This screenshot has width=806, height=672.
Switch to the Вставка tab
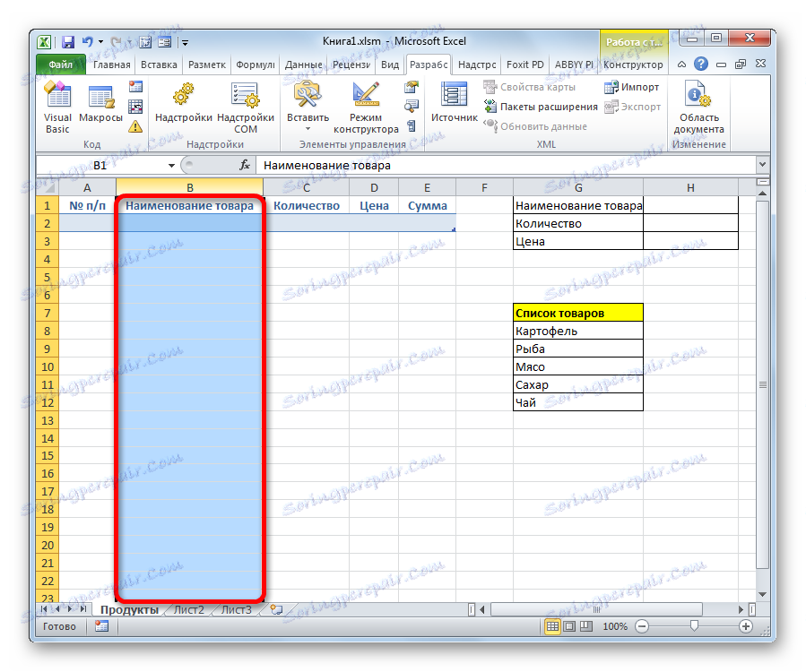pos(159,65)
